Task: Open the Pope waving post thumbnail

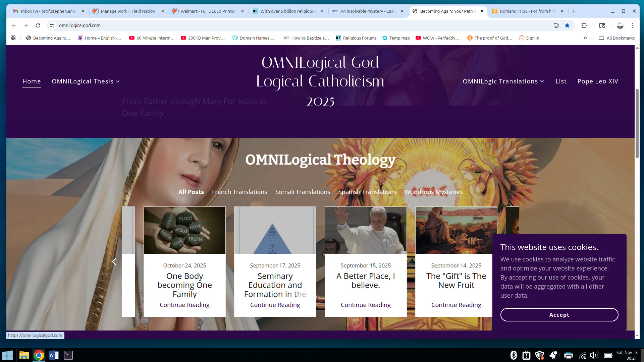Action: tap(366, 230)
